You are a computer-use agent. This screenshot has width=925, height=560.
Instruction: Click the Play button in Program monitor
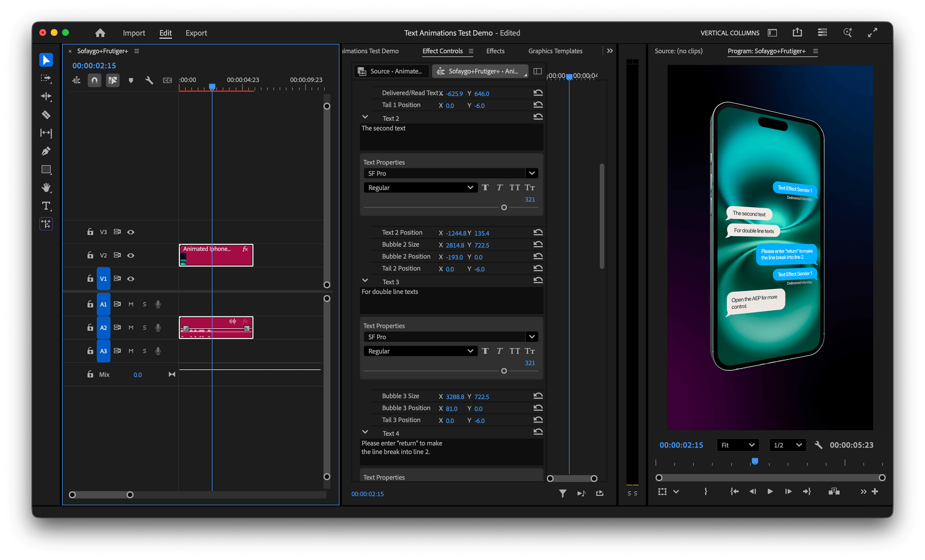pyautogui.click(x=770, y=492)
